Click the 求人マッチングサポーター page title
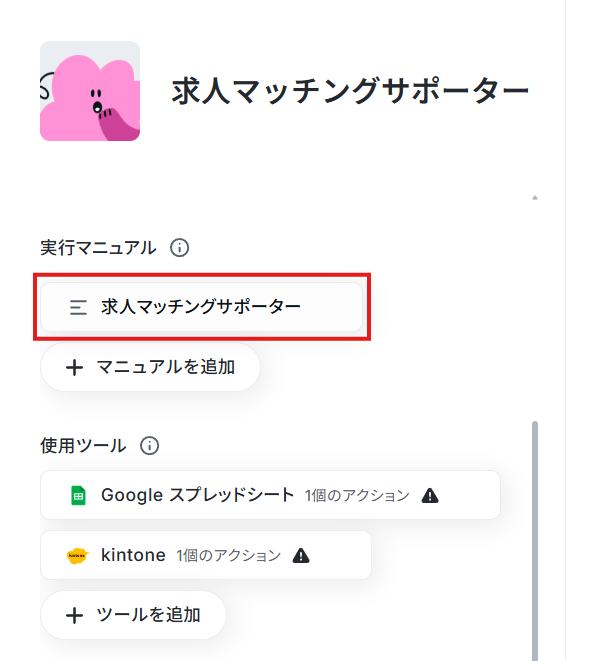This screenshot has height=661, width=609. point(350,91)
